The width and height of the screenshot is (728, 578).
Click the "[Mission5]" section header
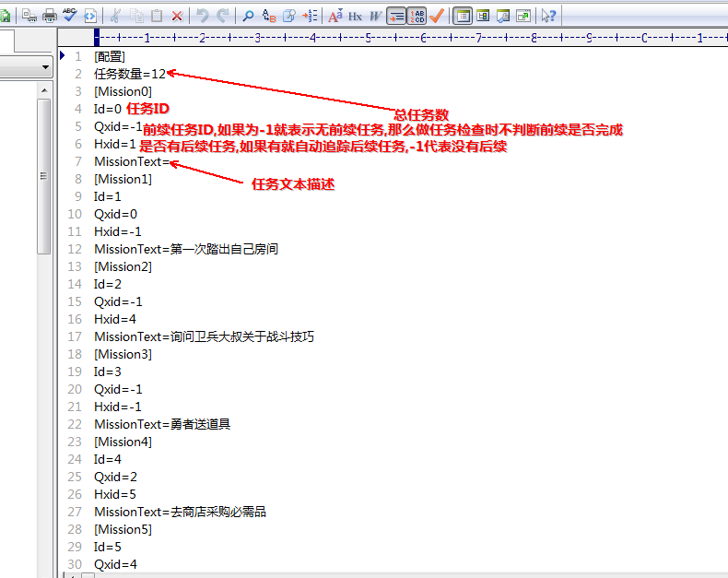[x=123, y=529]
